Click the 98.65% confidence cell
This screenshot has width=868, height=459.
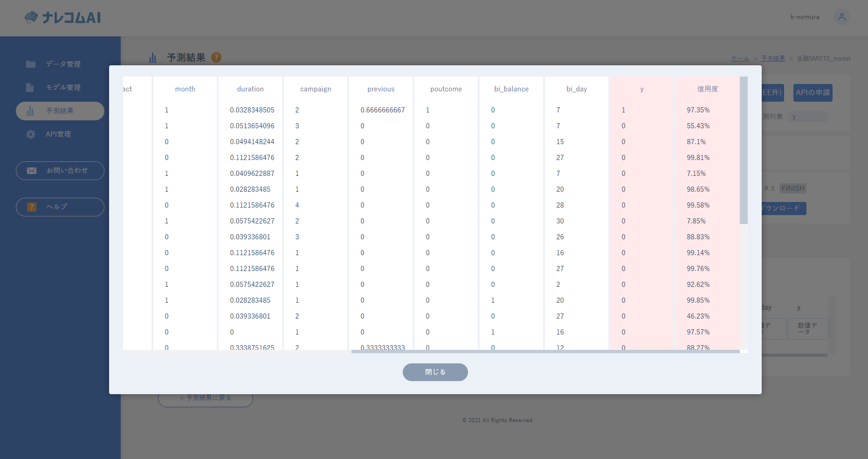[698, 189]
